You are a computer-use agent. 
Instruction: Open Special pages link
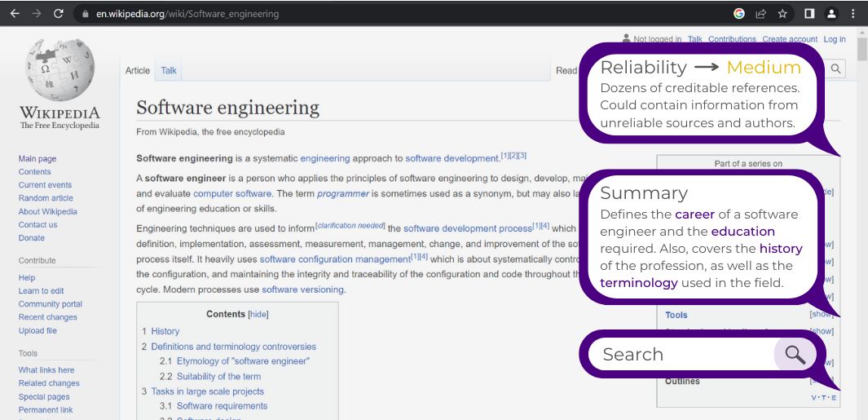point(44,396)
